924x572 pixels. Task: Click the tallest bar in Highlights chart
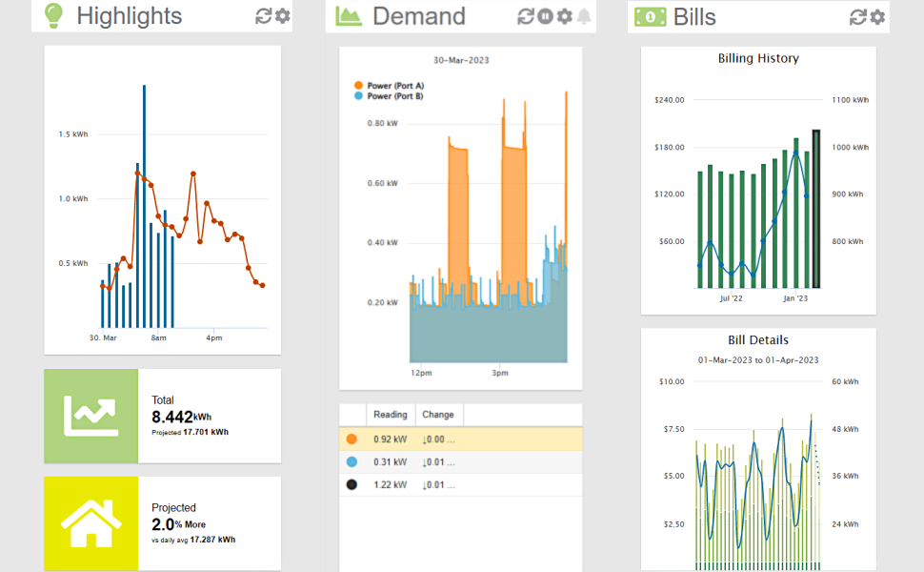coord(144,206)
